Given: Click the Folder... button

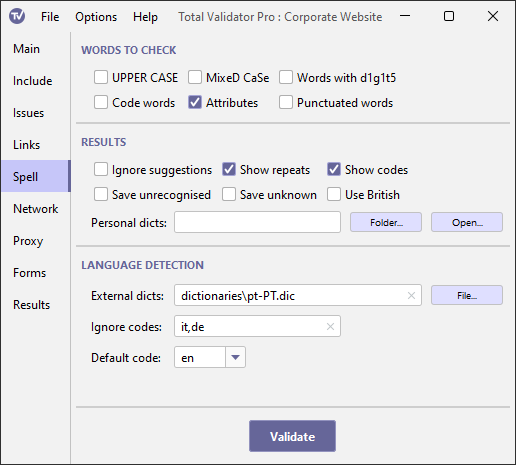Looking at the screenshot, I should point(386,222).
